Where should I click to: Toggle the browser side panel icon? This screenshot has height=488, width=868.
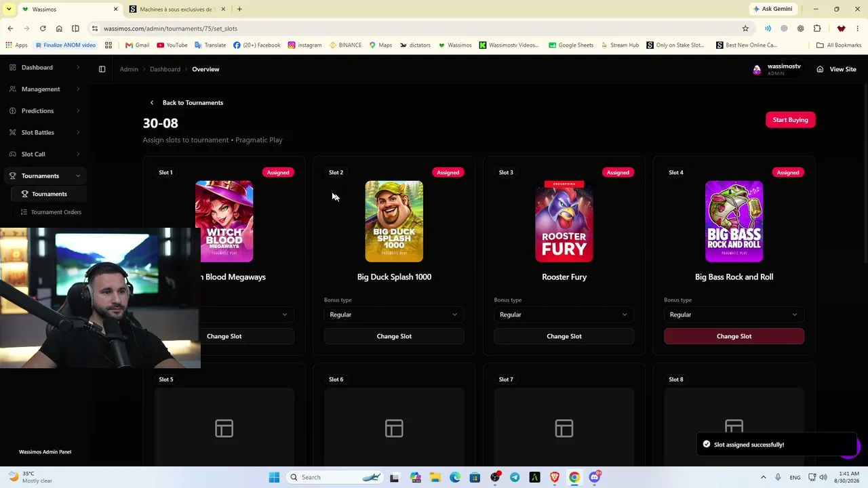click(75, 28)
